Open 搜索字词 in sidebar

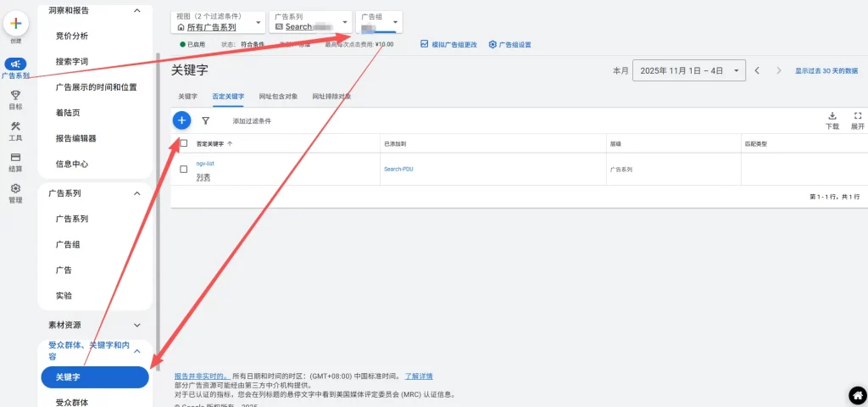[72, 61]
